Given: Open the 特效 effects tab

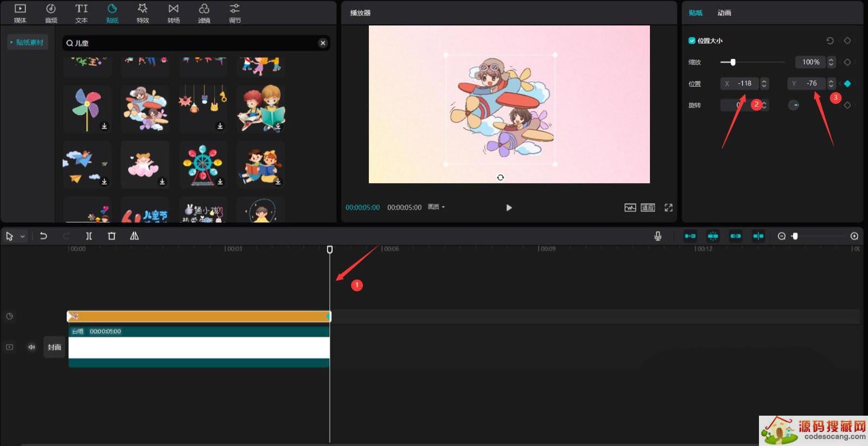Looking at the screenshot, I should [x=143, y=13].
